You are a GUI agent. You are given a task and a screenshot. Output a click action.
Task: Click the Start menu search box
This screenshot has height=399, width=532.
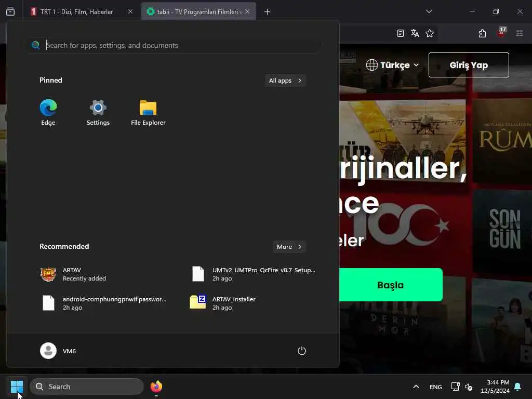pyautogui.click(x=174, y=45)
